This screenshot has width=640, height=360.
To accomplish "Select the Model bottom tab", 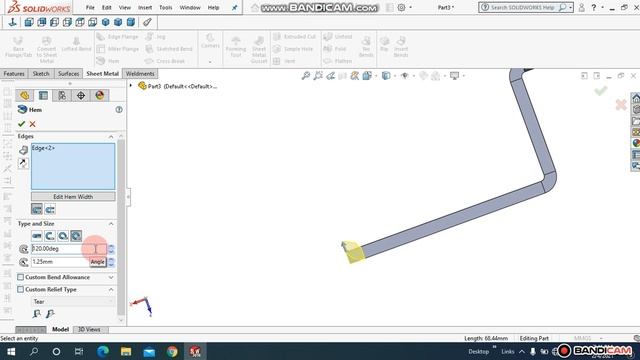I will click(x=60, y=329).
